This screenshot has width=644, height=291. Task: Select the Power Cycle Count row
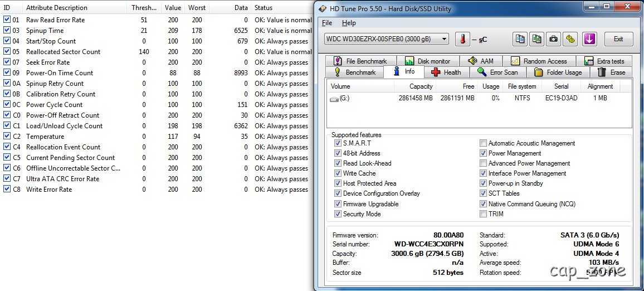pos(157,105)
